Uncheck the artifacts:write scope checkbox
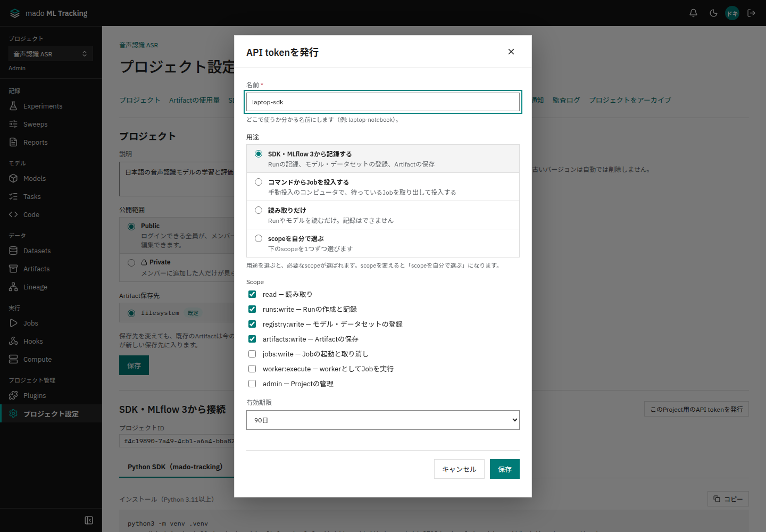Image resolution: width=766 pixels, height=532 pixels. 252,339
